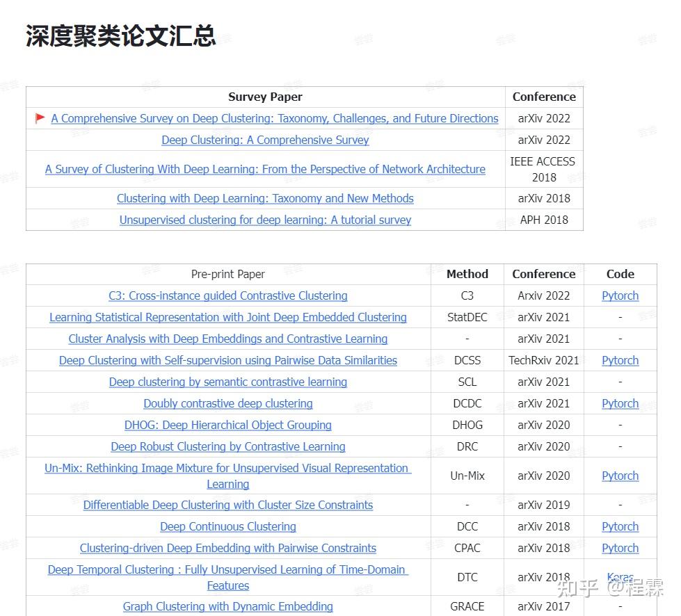The width and height of the screenshot is (681, 616).
Task: Open Clustering with Deep Learning: Taxonomy link
Action: pyautogui.click(x=265, y=198)
